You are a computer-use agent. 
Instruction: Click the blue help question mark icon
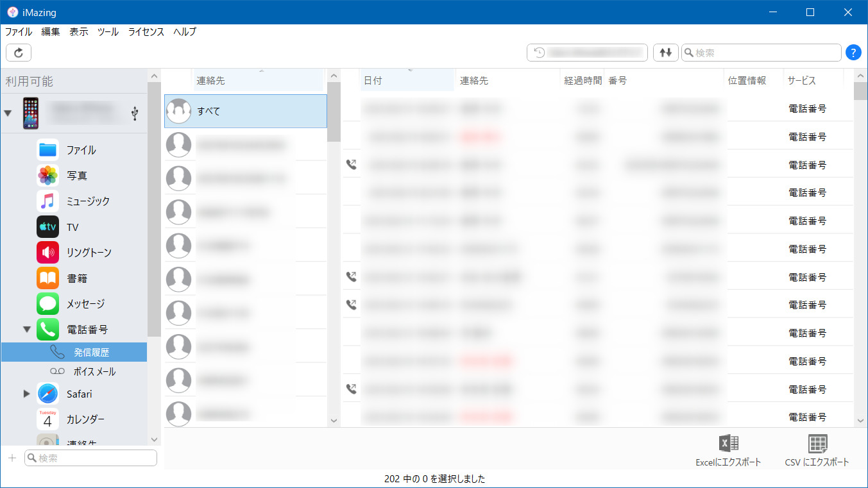coord(853,53)
